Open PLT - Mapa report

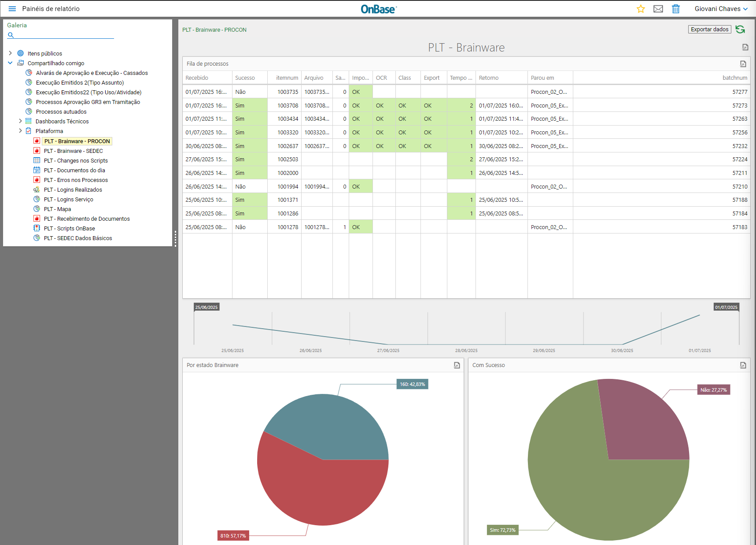click(x=57, y=209)
